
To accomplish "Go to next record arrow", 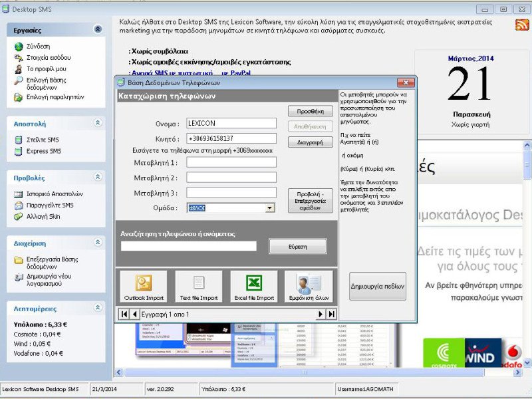I will tap(321, 315).
